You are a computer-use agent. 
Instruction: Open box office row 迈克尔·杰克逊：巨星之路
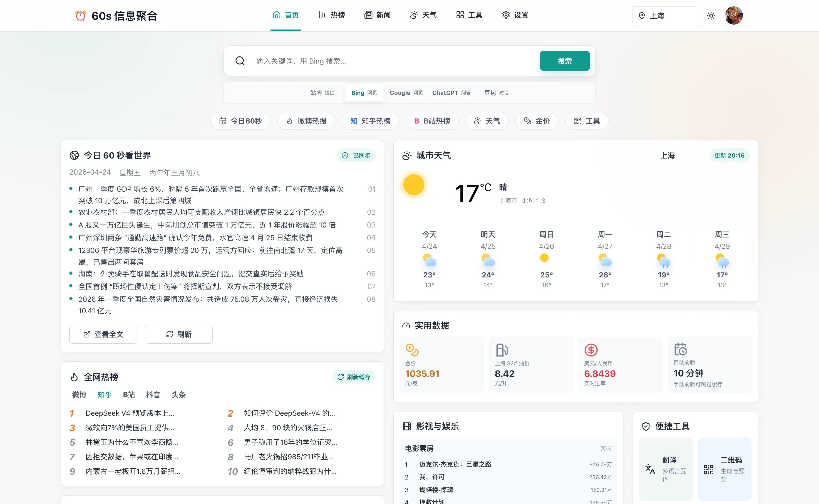pos(508,464)
